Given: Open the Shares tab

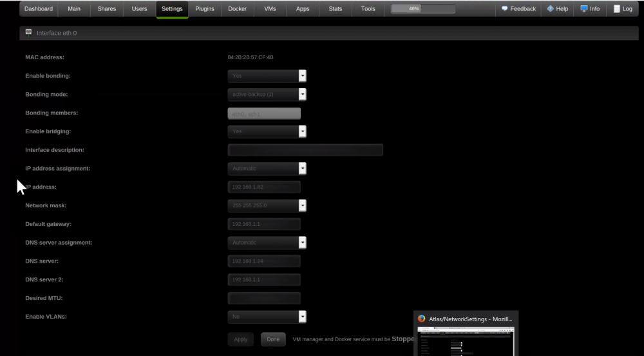Looking at the screenshot, I should (x=107, y=8).
